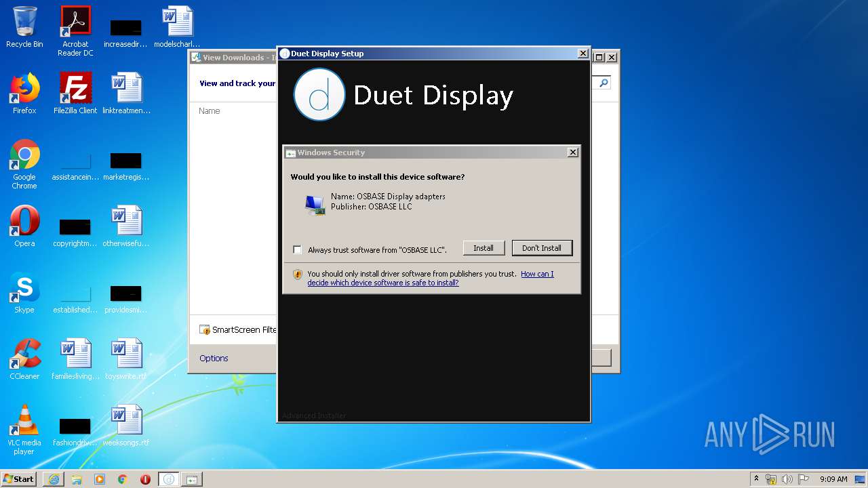The width and height of the screenshot is (868, 488).
Task: Open Chrome from the taskbar
Action: [x=123, y=479]
